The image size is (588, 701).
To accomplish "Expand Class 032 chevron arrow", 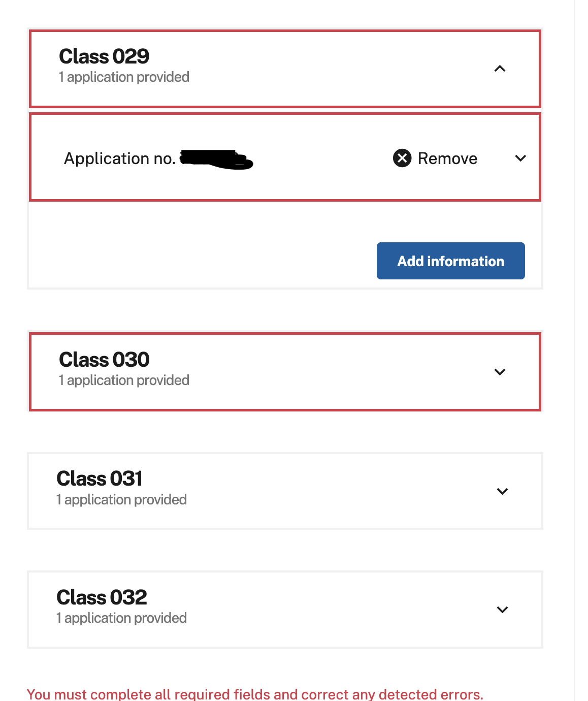I will click(x=502, y=610).
